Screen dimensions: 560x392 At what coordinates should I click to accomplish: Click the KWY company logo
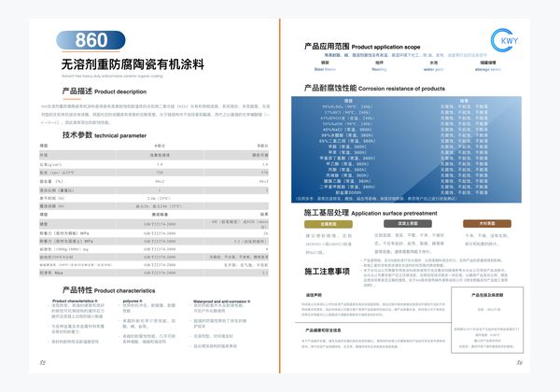click(x=504, y=40)
